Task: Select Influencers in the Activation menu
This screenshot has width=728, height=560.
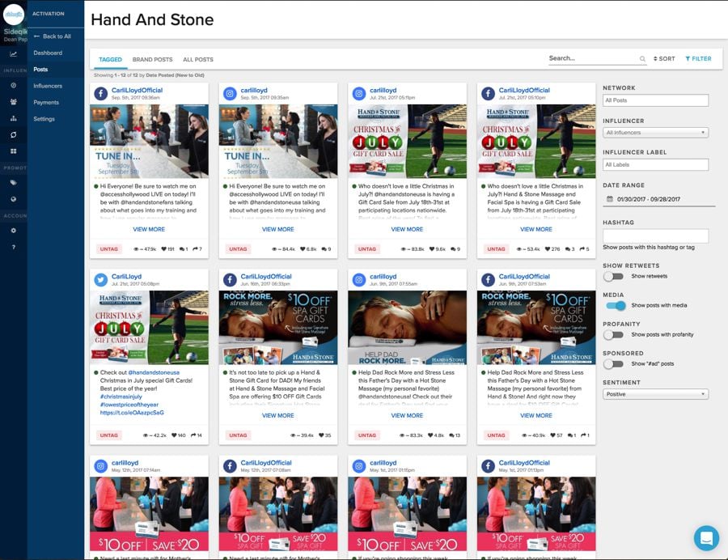Action: point(48,86)
